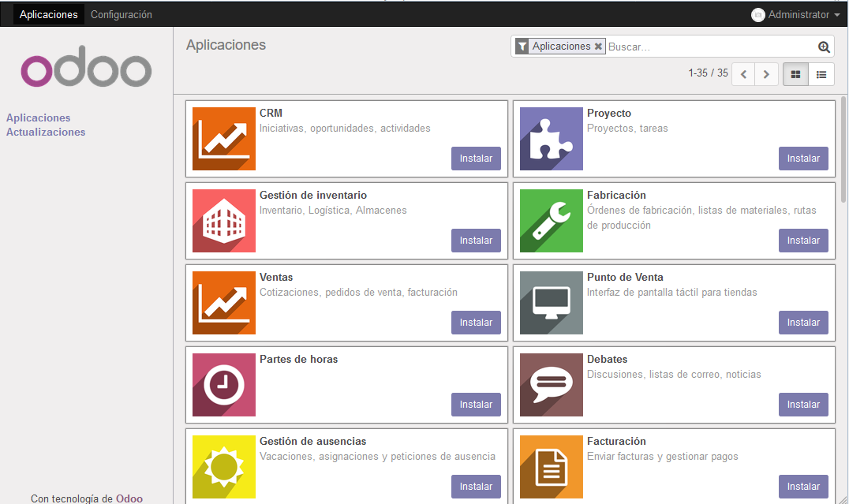Click 'Proyectos, tareas' description
Image resolution: width=849 pixels, height=504 pixels.
coord(627,129)
